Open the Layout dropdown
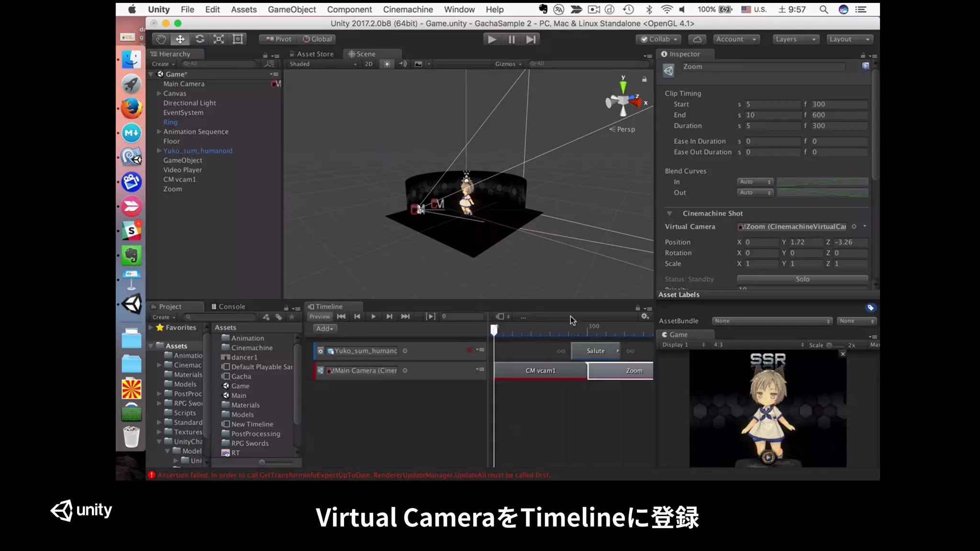980x551 pixels. point(850,39)
